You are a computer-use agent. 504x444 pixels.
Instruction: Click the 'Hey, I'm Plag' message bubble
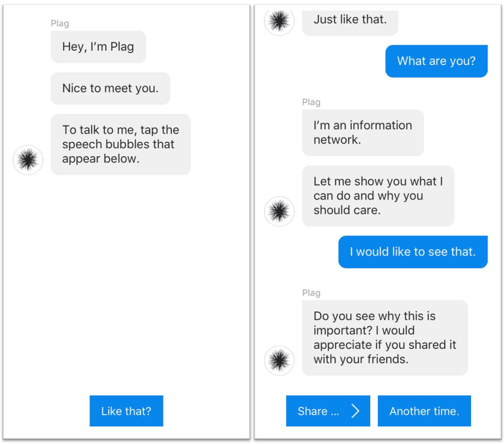tap(98, 47)
